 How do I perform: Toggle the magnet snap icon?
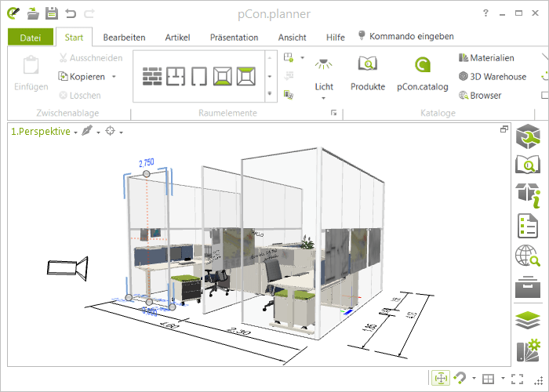(460, 378)
